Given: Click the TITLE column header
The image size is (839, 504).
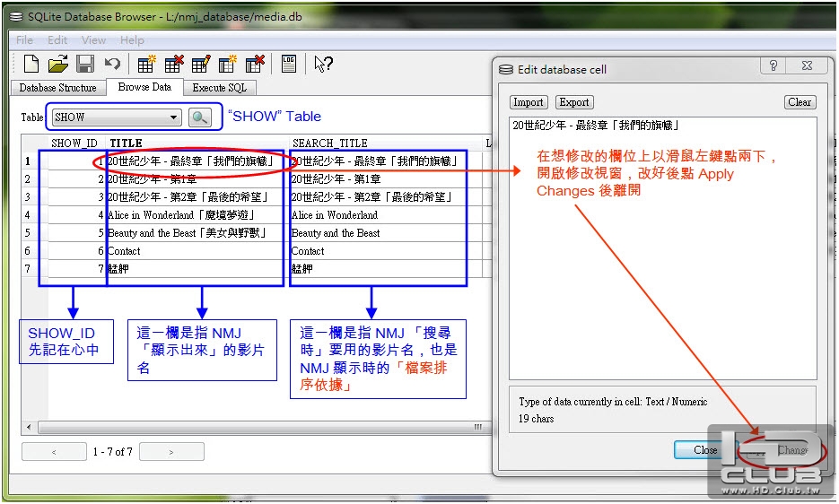Looking at the screenshot, I should click(197, 143).
